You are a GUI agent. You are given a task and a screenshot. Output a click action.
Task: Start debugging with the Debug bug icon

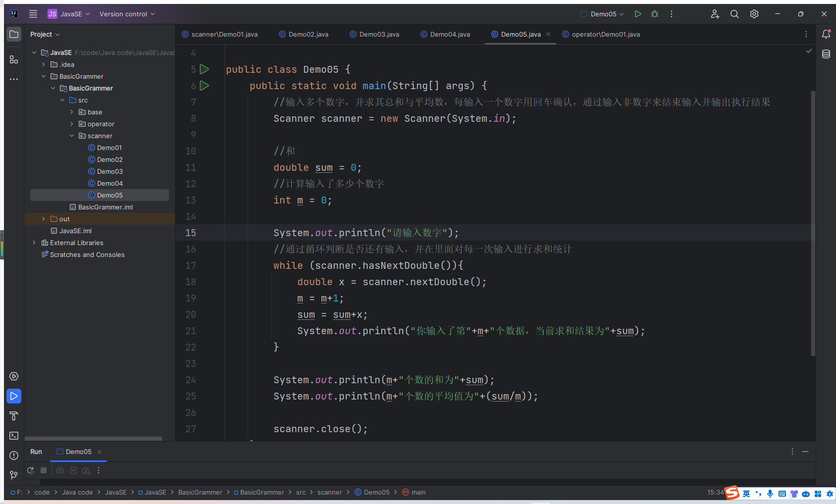[x=655, y=14]
